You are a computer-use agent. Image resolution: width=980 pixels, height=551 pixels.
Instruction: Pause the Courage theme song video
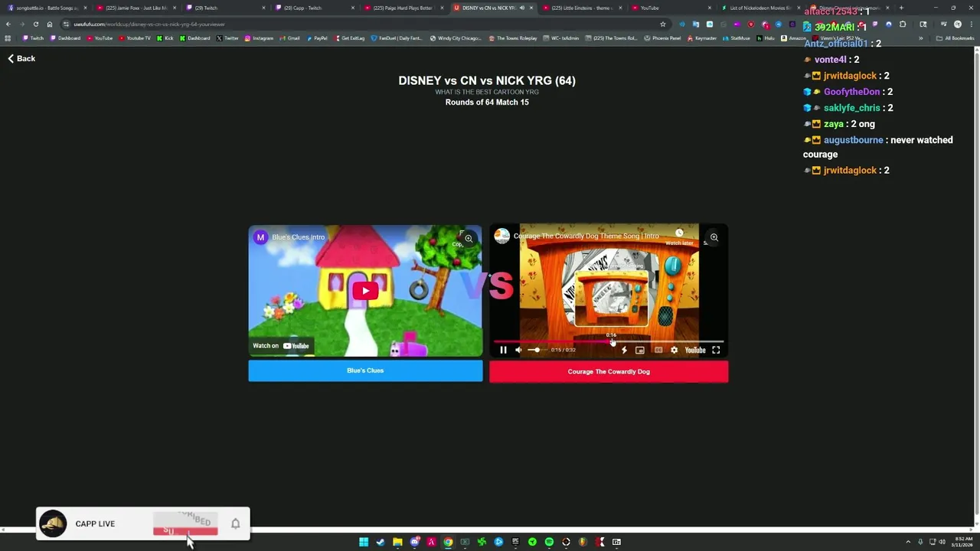[x=503, y=350]
